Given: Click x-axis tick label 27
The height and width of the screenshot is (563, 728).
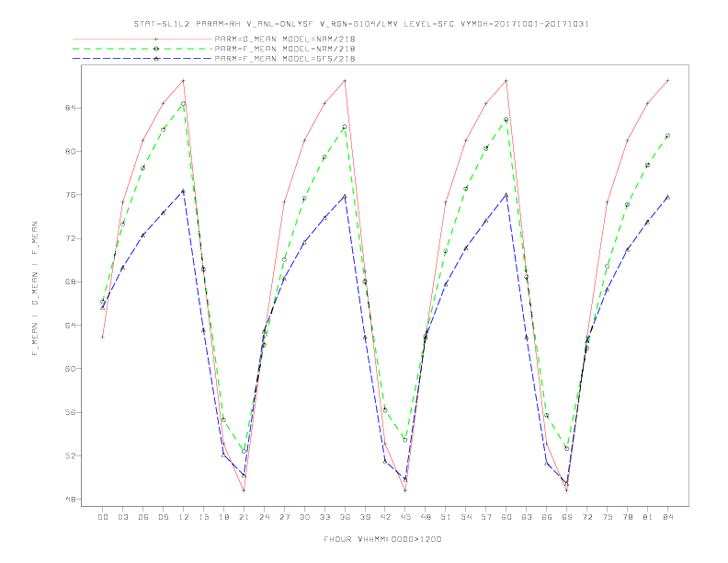Looking at the screenshot, I should (x=284, y=517).
